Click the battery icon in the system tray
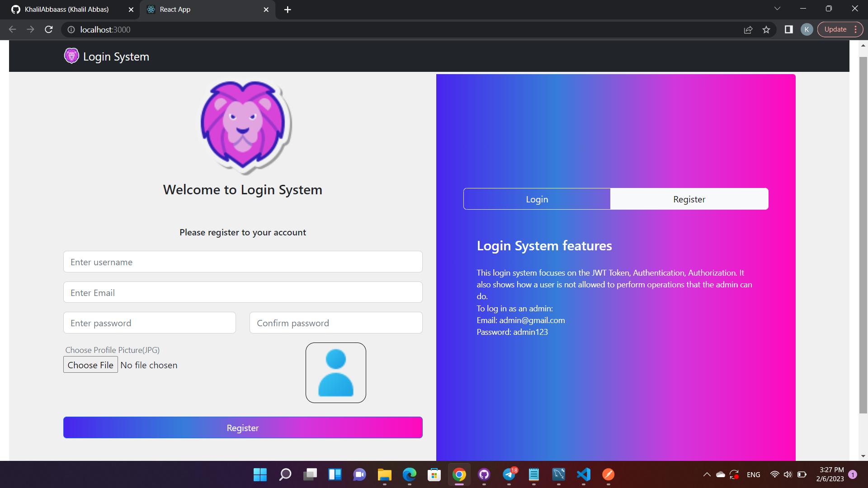Screen dimensions: 868x488 tap(802, 474)
